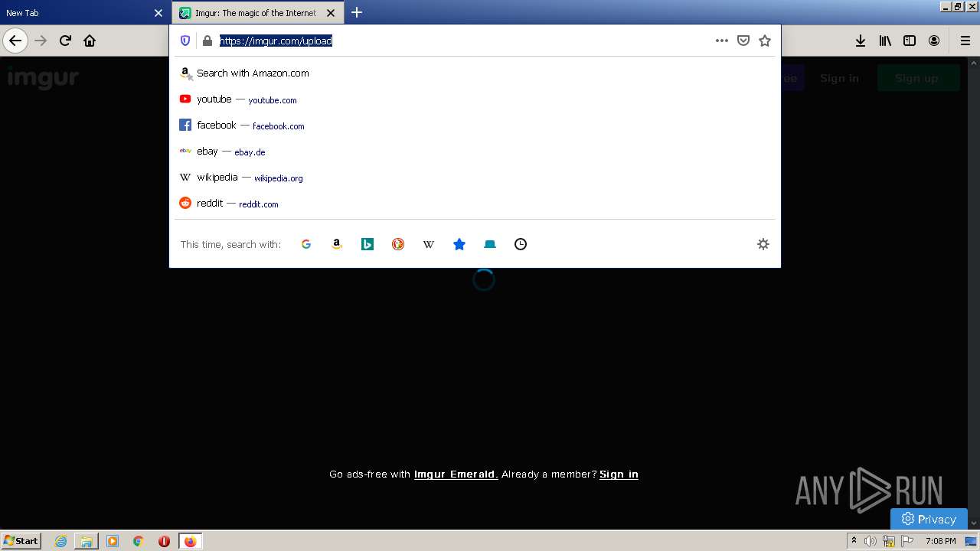Image resolution: width=980 pixels, height=551 pixels.
Task: Open Firefox account menu
Action: [x=934, y=41]
